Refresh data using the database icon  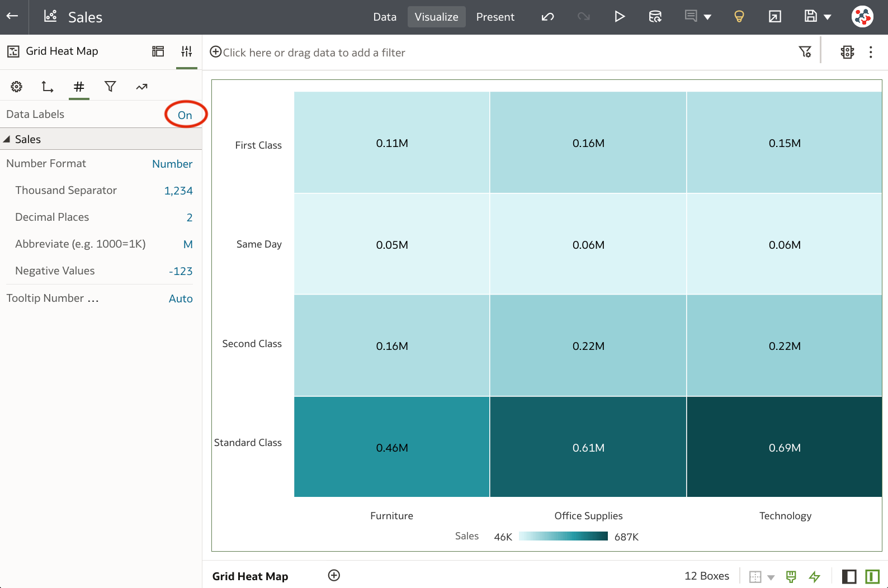(x=655, y=17)
